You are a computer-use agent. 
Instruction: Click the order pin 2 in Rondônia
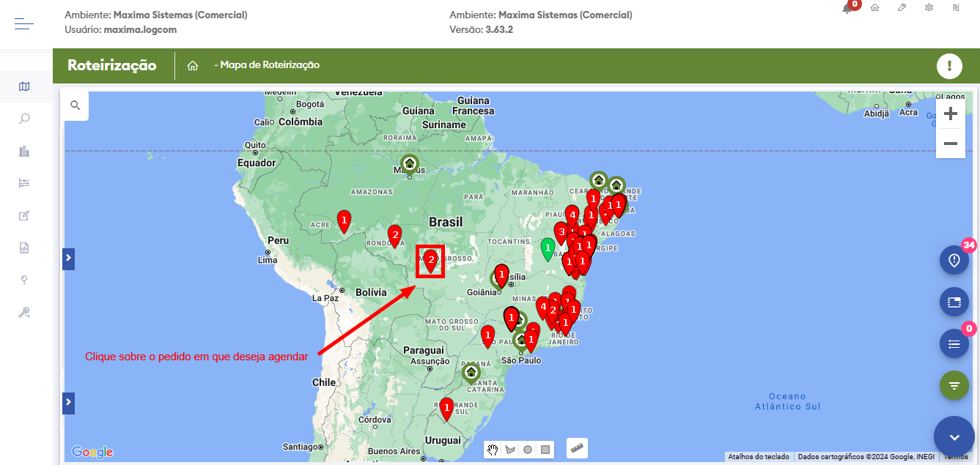[x=394, y=237]
